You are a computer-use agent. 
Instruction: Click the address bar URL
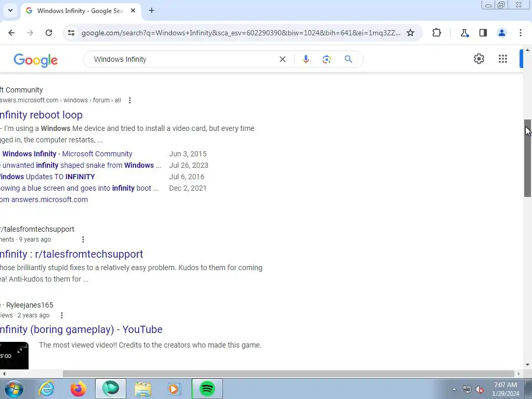coord(241,33)
